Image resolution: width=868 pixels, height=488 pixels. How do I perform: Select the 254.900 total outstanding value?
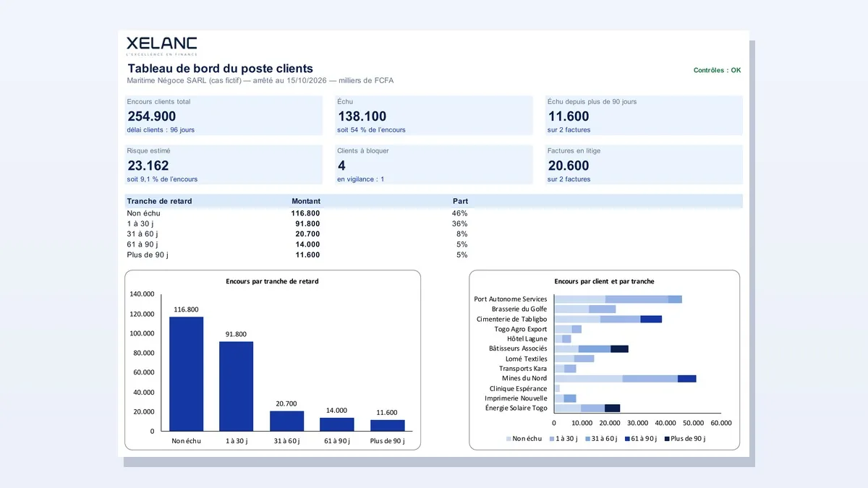tap(152, 116)
